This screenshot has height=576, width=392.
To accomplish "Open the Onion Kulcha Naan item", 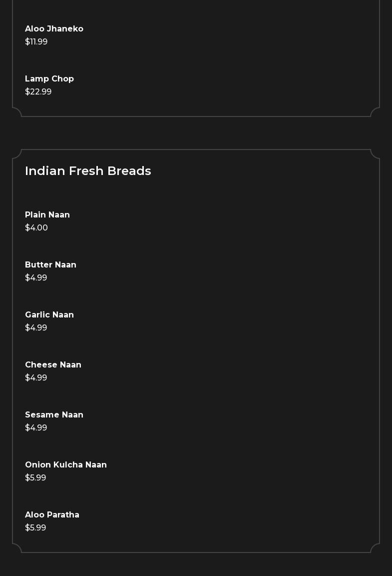I will point(66,465).
